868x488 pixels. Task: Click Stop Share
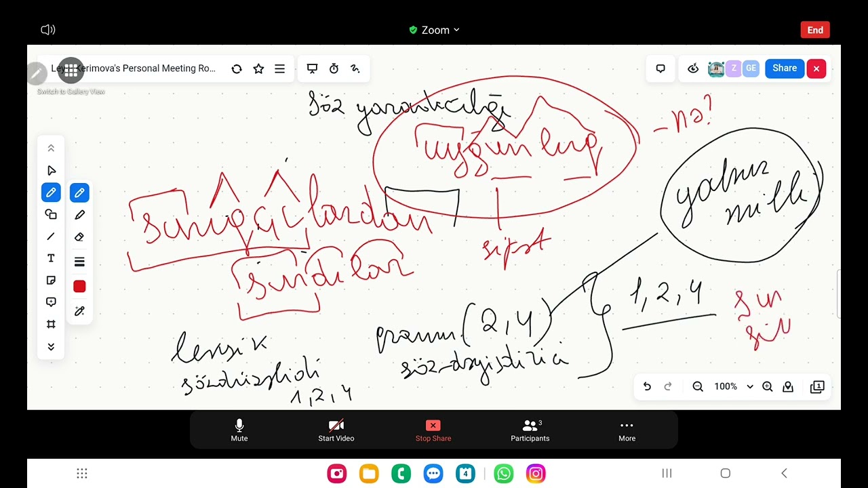pos(433,430)
